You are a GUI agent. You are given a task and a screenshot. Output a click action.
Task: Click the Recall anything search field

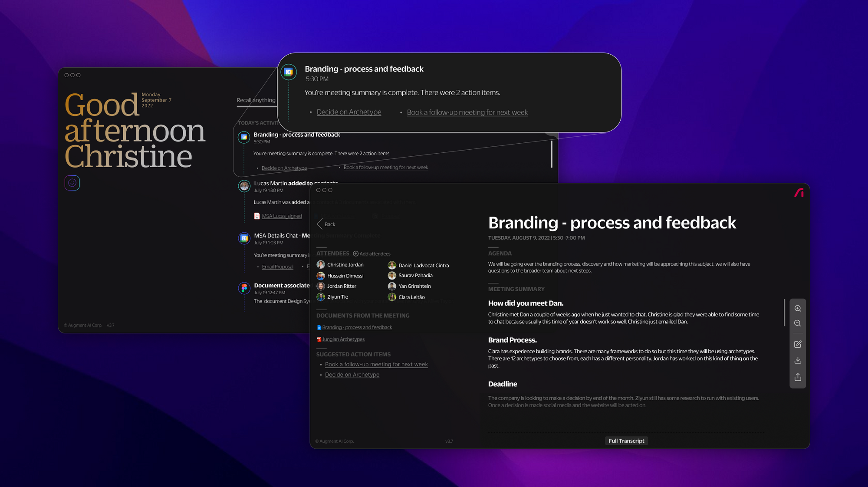point(256,100)
